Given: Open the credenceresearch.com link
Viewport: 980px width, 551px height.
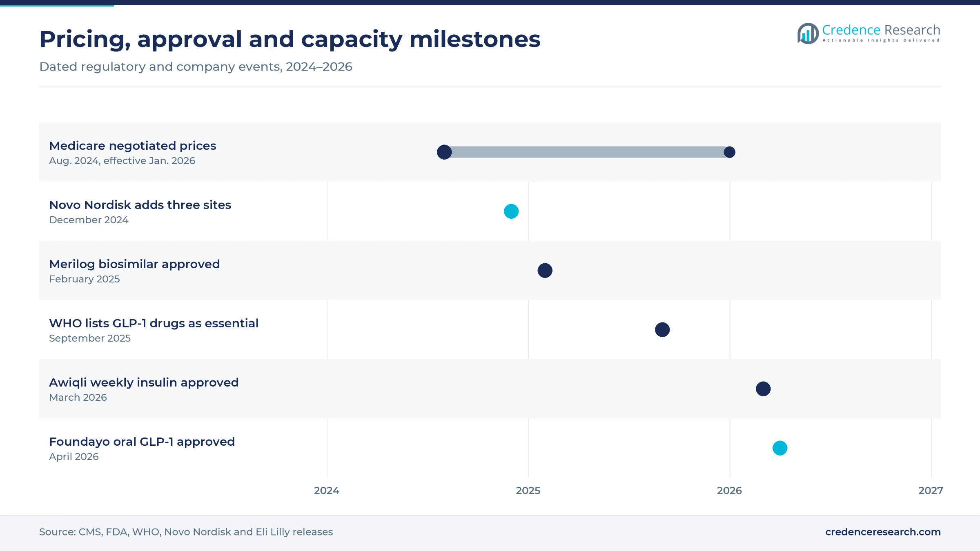Looking at the screenshot, I should [883, 532].
